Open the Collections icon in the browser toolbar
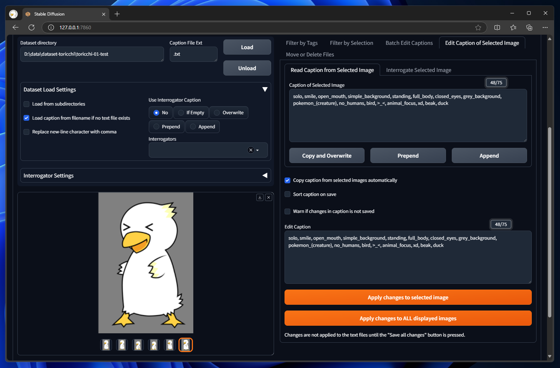This screenshot has height=368, width=560. click(529, 28)
